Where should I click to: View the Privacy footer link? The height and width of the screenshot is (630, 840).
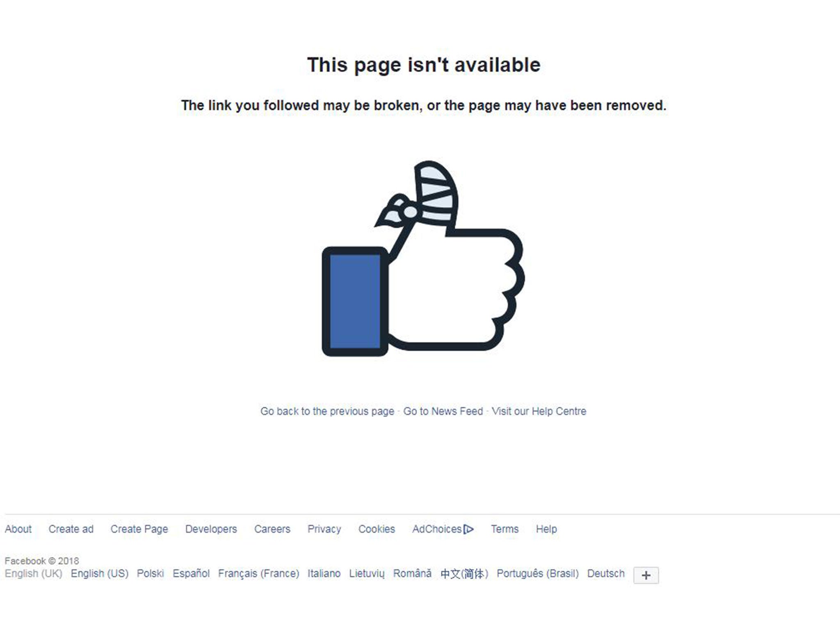[324, 529]
